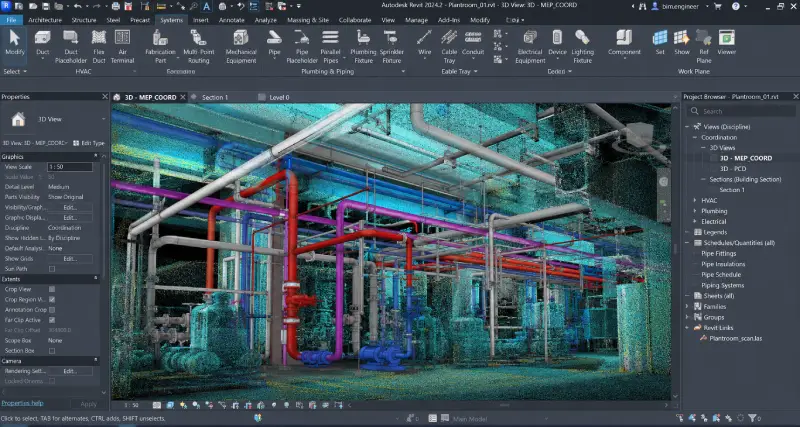This screenshot has height=427, width=800.
Task: Set the work plane
Action: (x=660, y=43)
